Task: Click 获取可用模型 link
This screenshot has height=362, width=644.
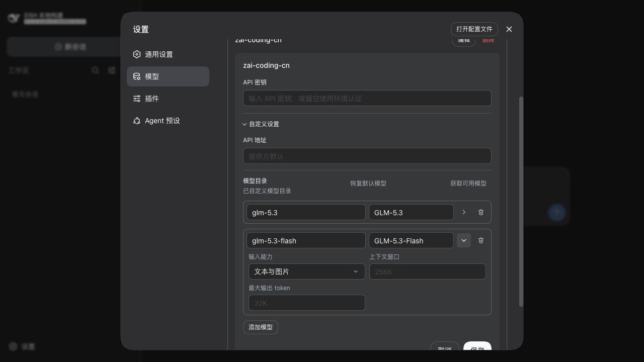Action: (x=468, y=184)
